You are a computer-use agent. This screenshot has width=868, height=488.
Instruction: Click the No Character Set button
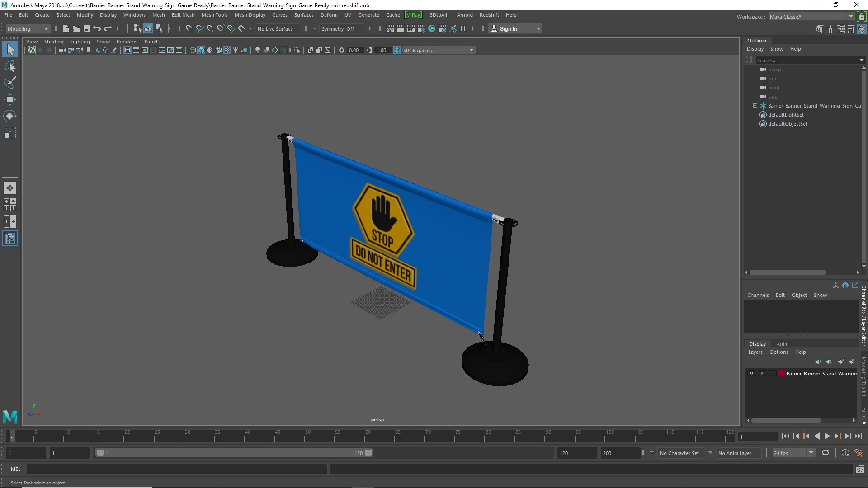(x=679, y=453)
